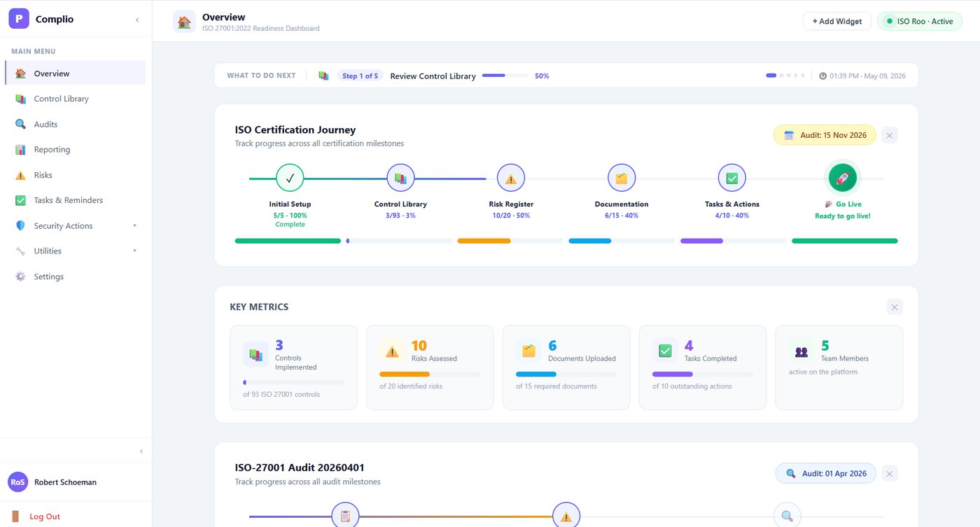Screen dimensions: 980x527
Task: Click the Documents Uploaded folder icon
Action: pos(528,351)
